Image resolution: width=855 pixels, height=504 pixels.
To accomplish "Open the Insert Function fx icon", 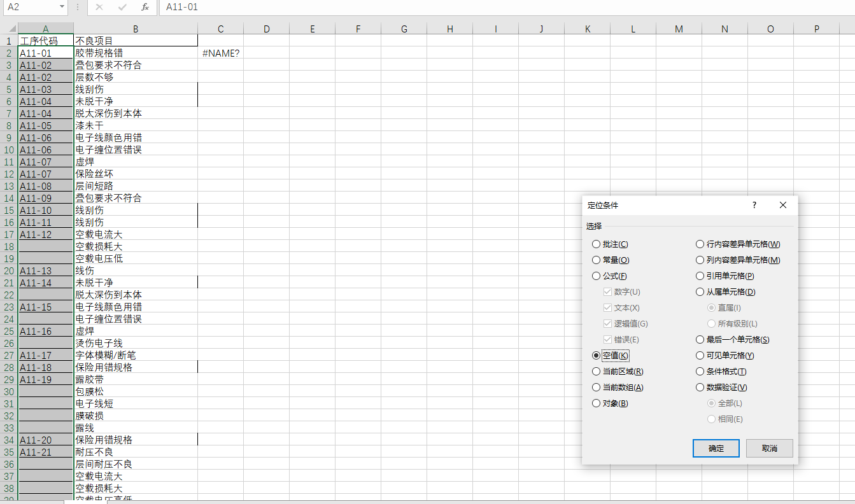I will pos(145,7).
